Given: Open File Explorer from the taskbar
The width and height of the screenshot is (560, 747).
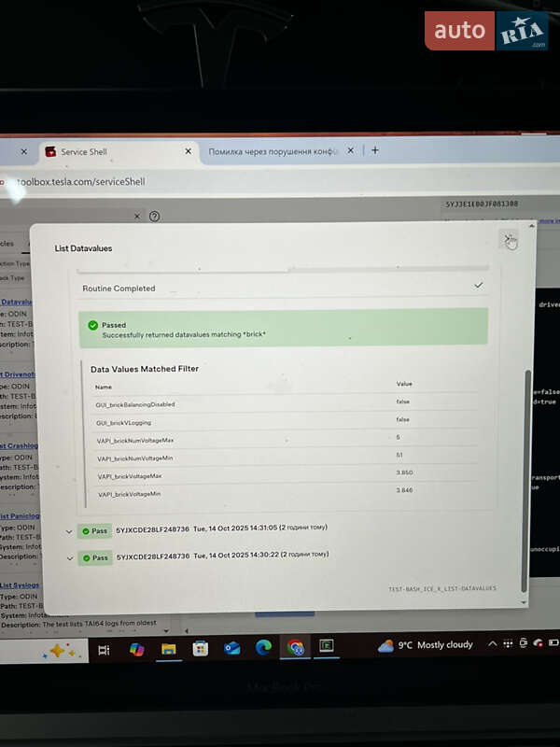Looking at the screenshot, I should [x=169, y=649].
